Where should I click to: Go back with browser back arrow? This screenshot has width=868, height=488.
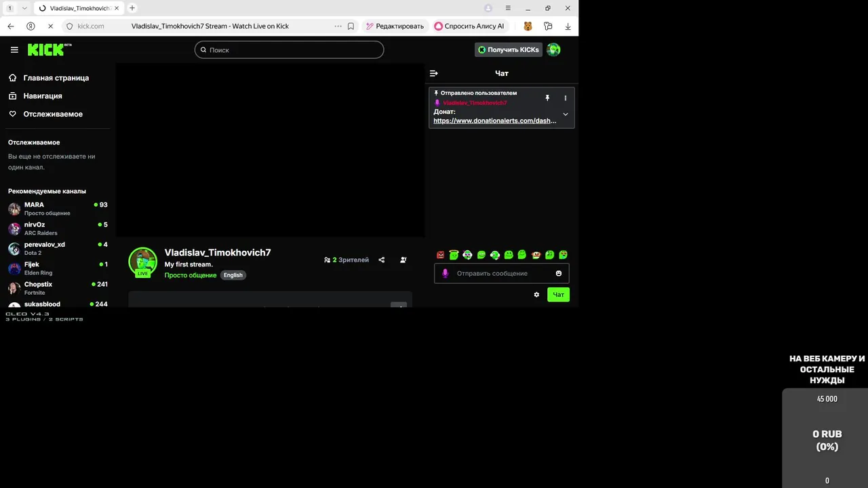[10, 26]
